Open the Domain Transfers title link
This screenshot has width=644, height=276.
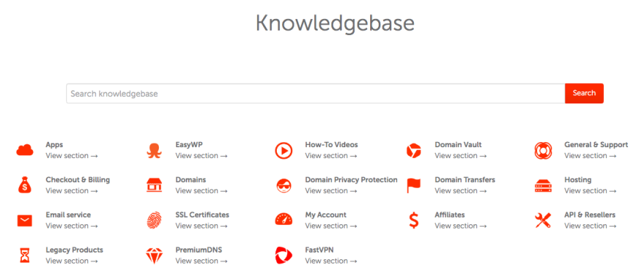point(465,180)
